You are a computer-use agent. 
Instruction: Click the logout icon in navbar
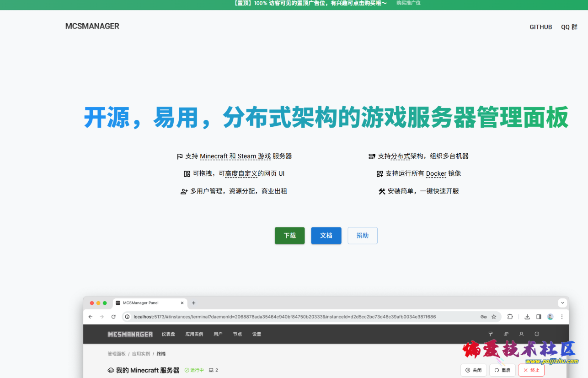pos(537,334)
